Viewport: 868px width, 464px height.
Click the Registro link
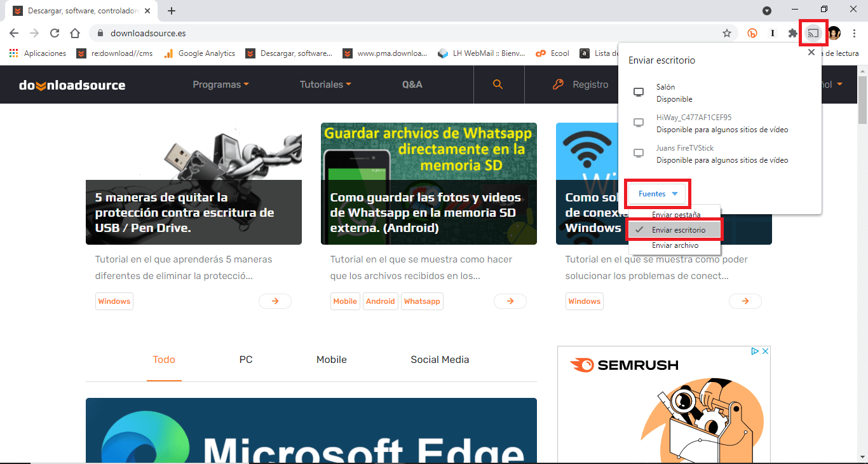click(x=581, y=85)
